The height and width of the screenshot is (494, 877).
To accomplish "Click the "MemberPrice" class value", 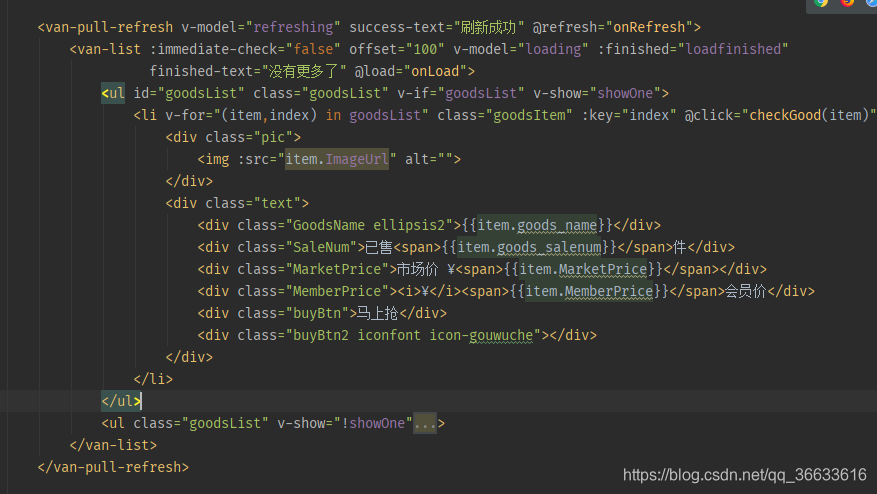I will (x=337, y=291).
